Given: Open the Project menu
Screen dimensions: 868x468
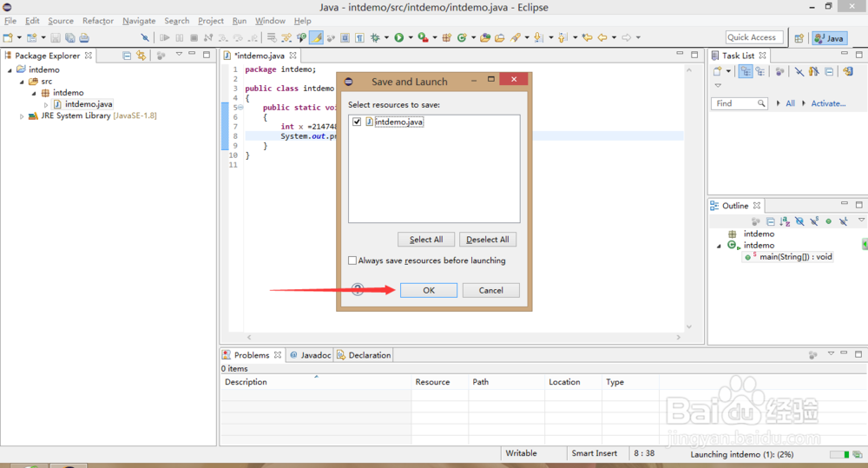Looking at the screenshot, I should tap(211, 21).
